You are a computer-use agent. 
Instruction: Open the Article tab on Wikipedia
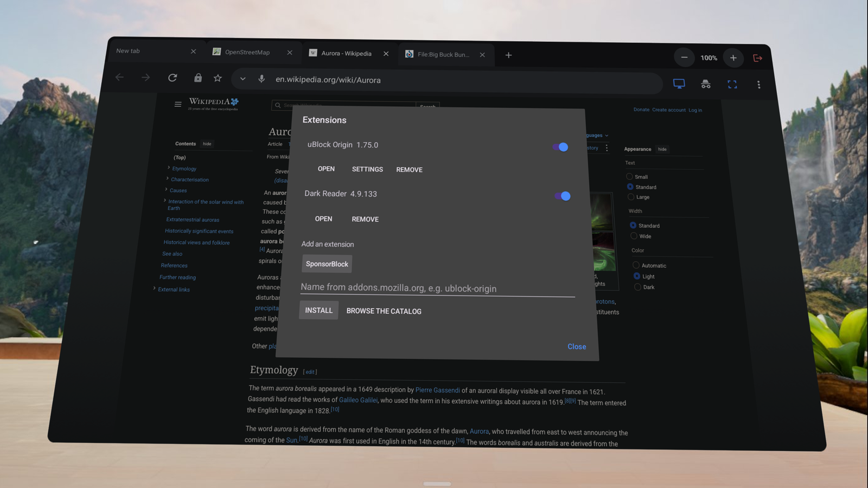275,144
